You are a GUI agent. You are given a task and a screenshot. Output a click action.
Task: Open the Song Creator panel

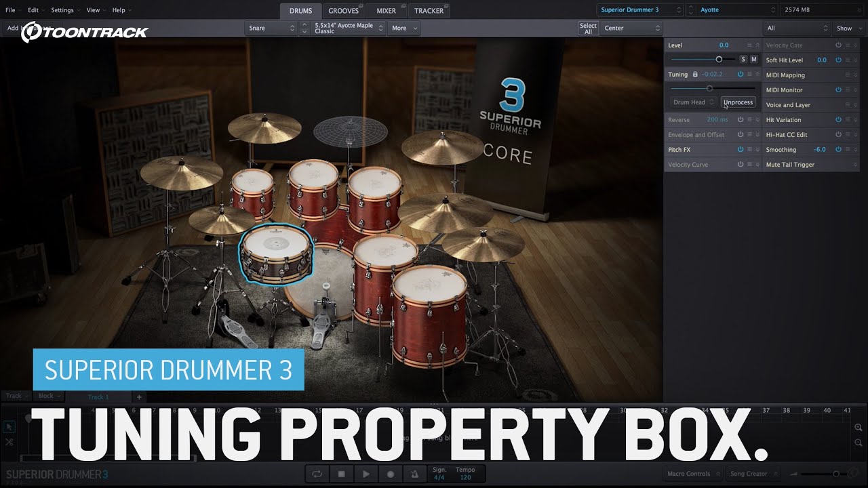coord(752,474)
